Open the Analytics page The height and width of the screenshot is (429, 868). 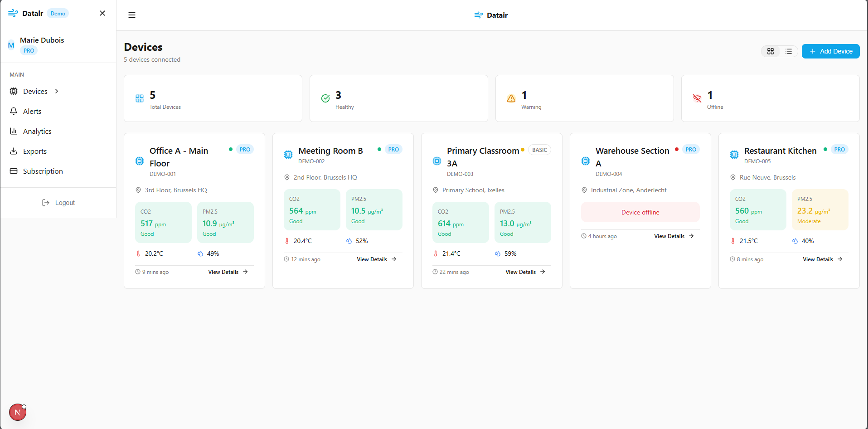(x=37, y=131)
